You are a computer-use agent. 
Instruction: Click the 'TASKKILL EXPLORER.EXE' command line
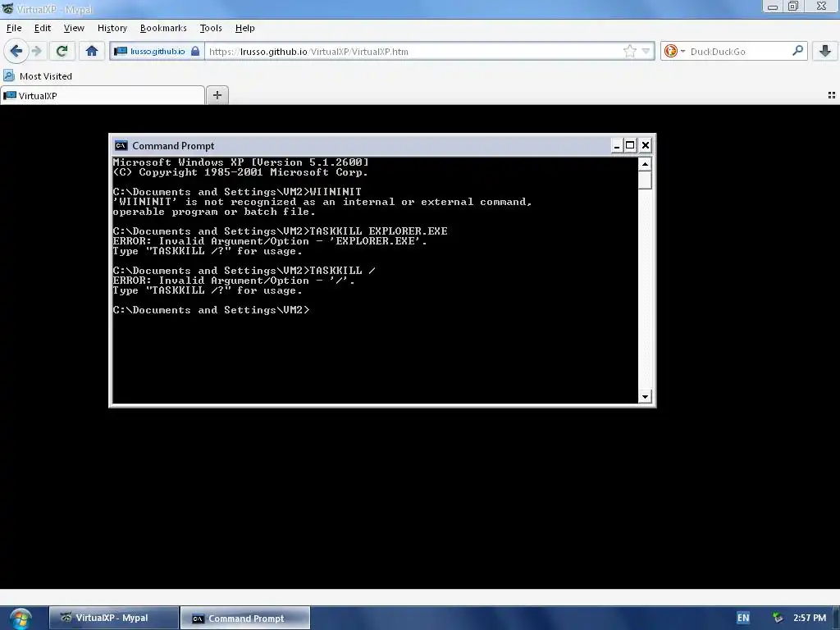coord(280,231)
